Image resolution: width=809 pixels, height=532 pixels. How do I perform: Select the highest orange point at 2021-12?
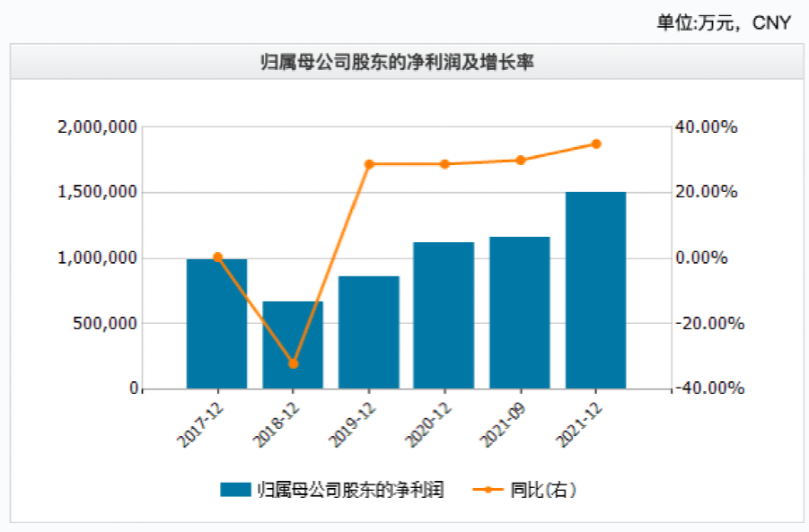click(595, 144)
